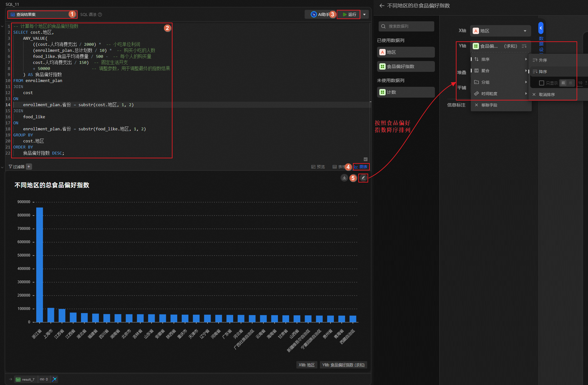Screen dimensions: 588x385
Task: Select the 后 toggle option
Action: (571, 83)
